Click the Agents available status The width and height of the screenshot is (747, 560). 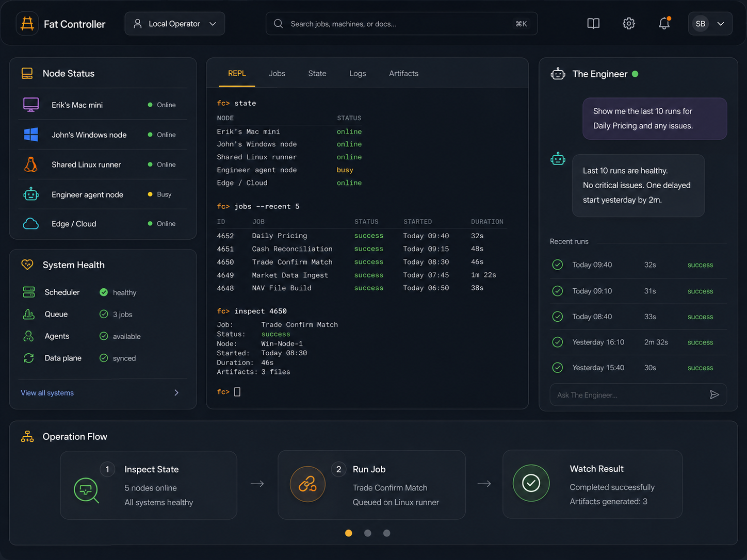click(120, 336)
